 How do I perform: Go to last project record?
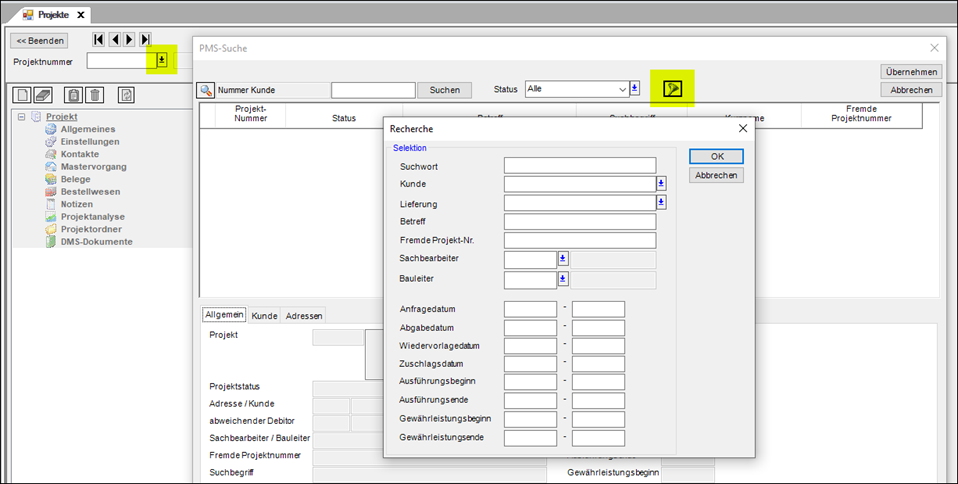pos(145,40)
